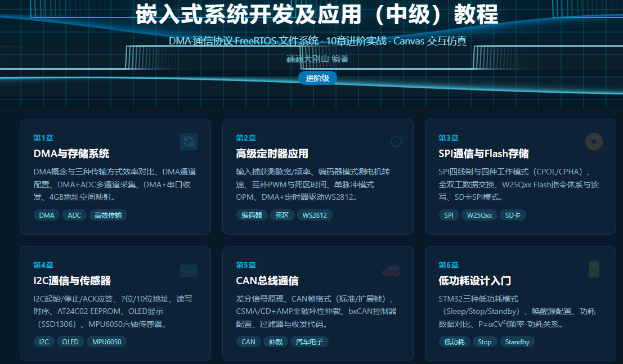Viewport: 623px width, 364px height.
Task: Select the 编码器 tag
Action: [252, 215]
